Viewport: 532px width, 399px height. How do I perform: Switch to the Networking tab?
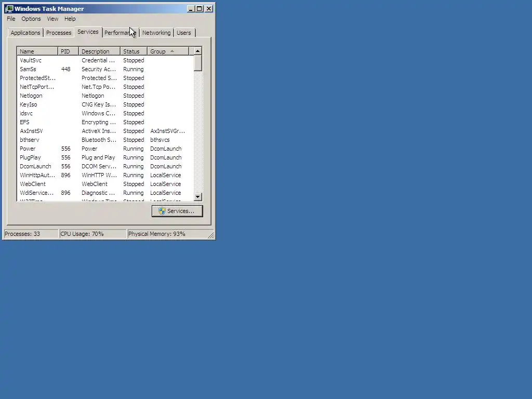pos(156,33)
